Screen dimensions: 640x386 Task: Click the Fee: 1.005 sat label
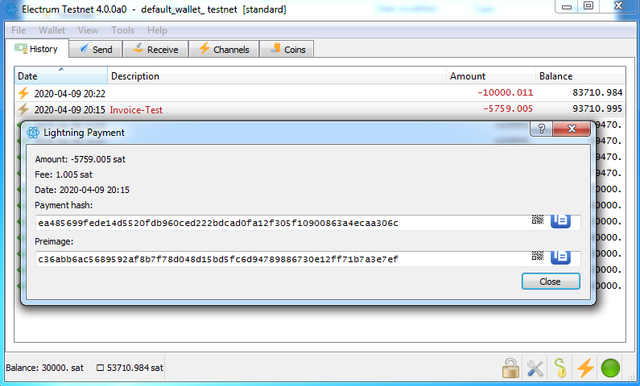click(x=63, y=175)
